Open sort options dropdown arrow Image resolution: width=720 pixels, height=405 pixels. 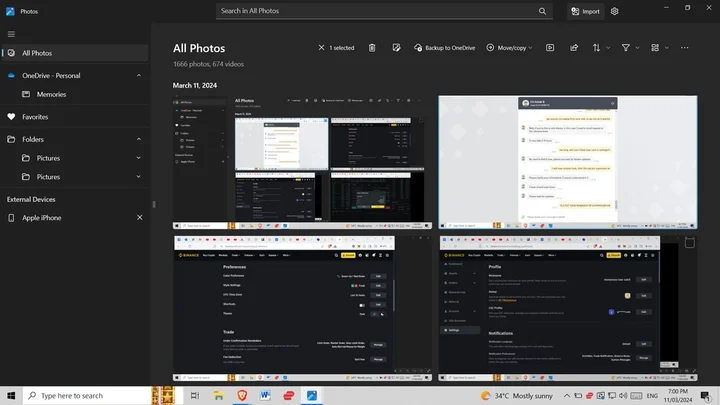point(608,48)
